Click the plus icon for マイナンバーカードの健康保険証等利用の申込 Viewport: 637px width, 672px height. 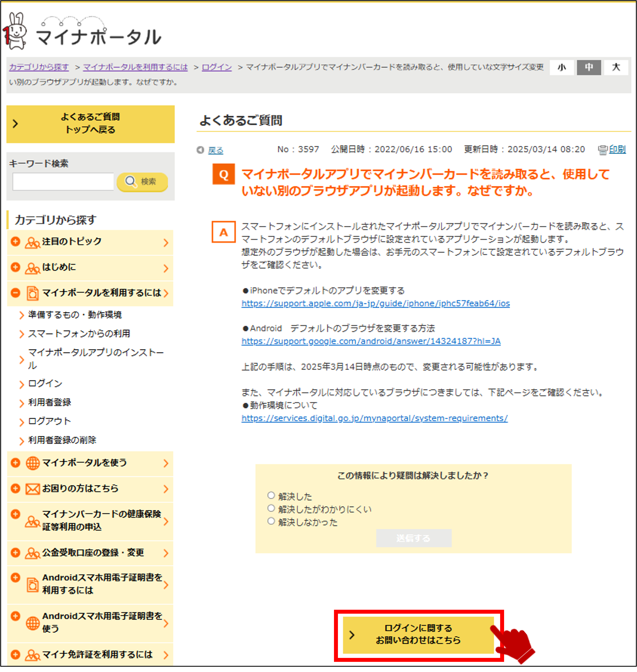(15, 514)
